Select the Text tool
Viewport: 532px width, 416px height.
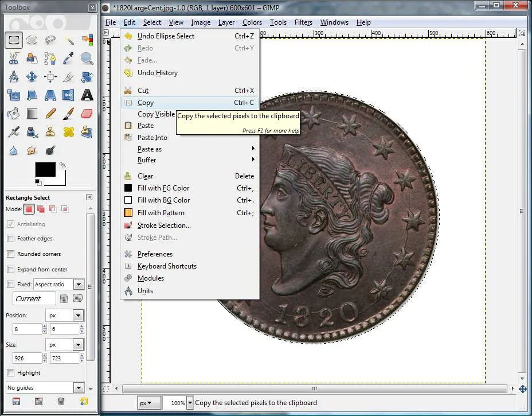tap(87, 95)
